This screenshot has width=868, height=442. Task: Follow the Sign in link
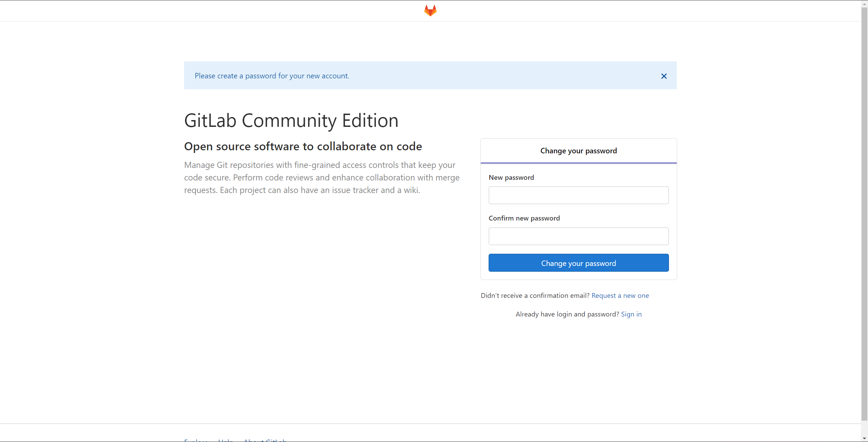tap(631, 314)
